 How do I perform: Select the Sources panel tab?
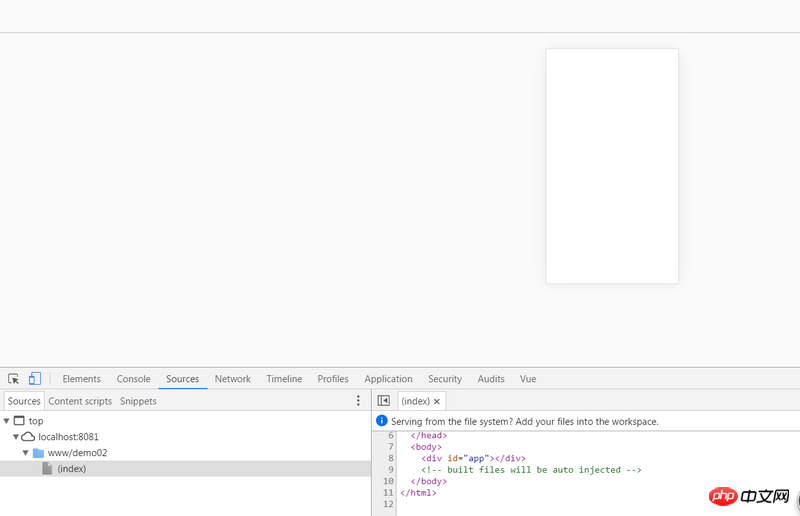182,379
